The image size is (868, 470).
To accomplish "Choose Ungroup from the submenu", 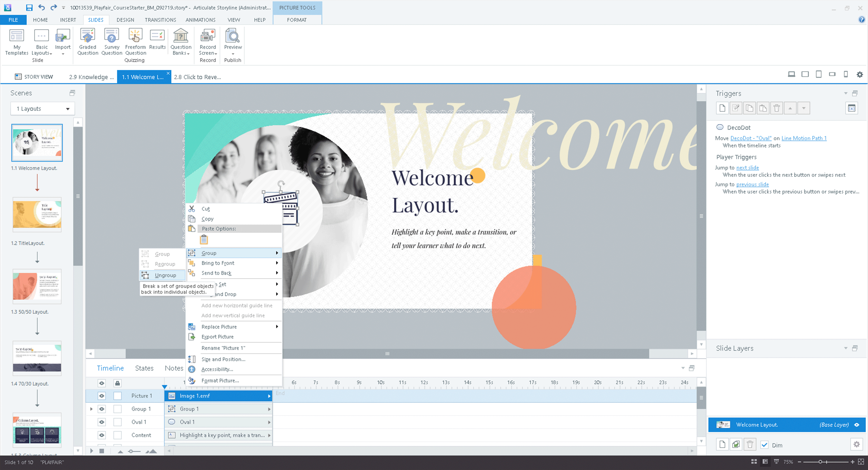I will click(x=165, y=275).
